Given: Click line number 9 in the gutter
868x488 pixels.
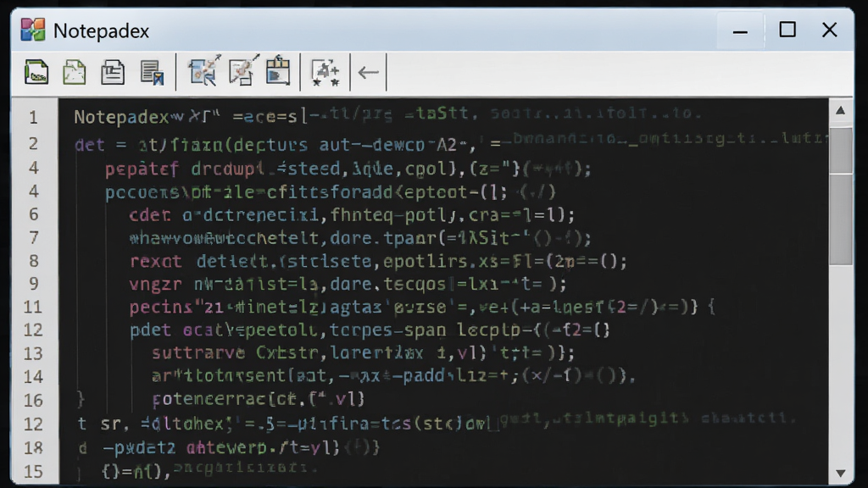Looking at the screenshot, I should [x=34, y=284].
